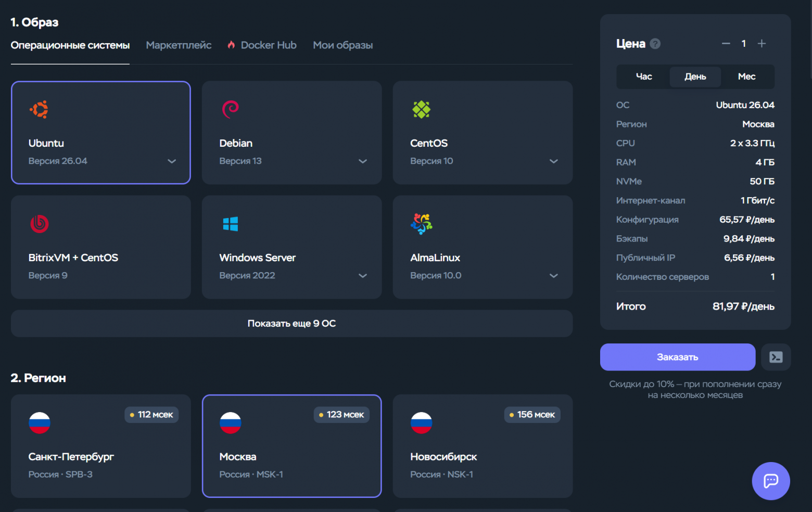Click the NVMe value 50 ГБ
Image resolution: width=812 pixels, height=512 pixels.
(762, 181)
